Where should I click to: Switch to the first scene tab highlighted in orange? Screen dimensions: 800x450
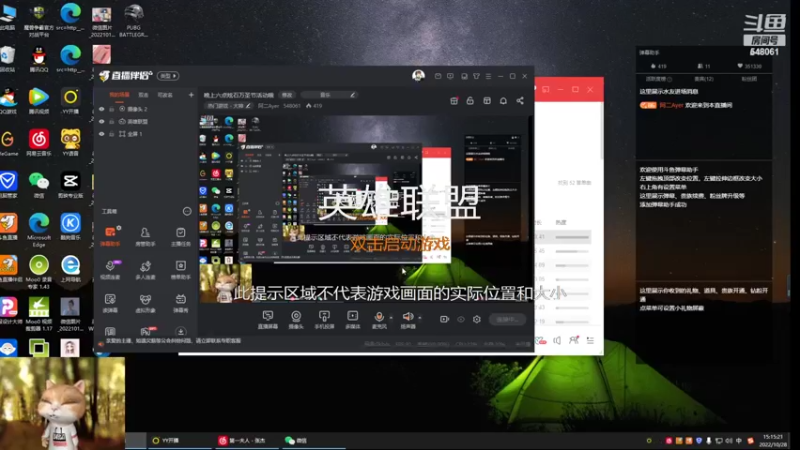119,95
